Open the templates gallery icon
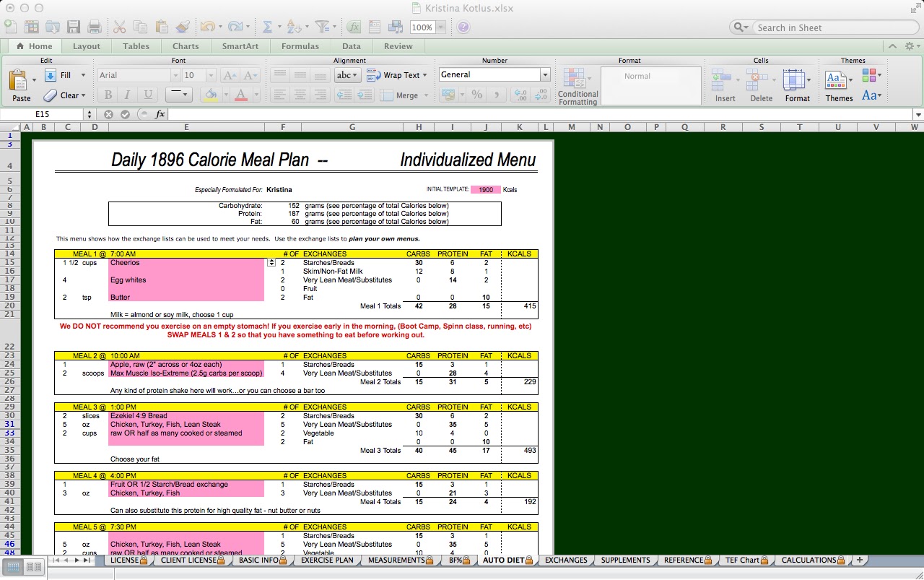 [31, 27]
